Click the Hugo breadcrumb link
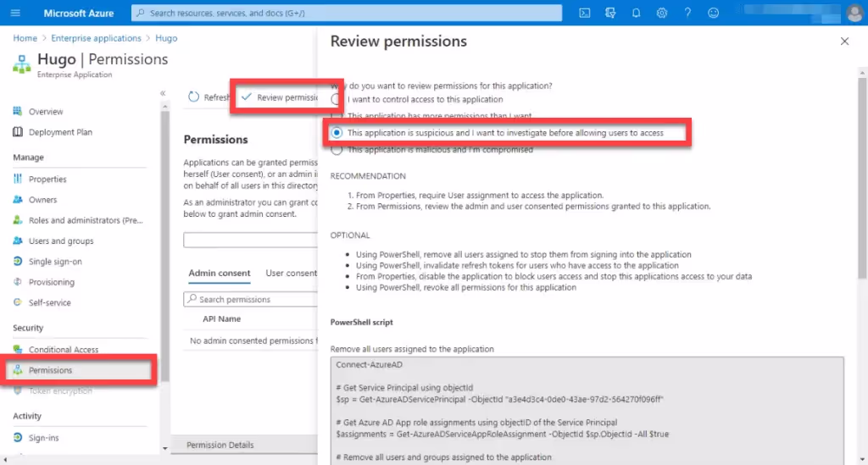This screenshot has width=868, height=465. (166, 38)
